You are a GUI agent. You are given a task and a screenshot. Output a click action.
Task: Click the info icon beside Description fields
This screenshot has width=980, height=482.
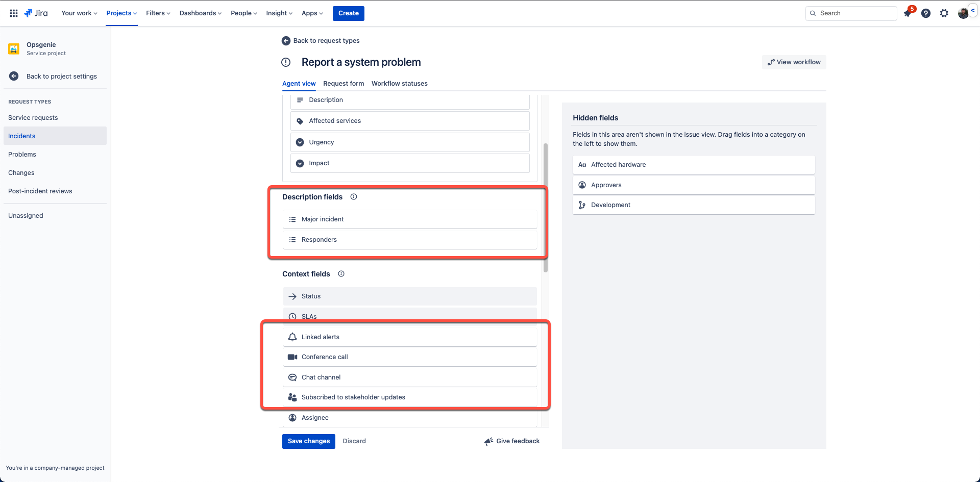(354, 196)
